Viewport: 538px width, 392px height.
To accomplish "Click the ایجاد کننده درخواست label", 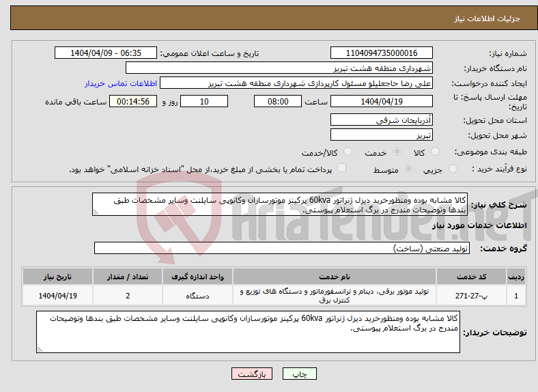I will tap(489, 84).
